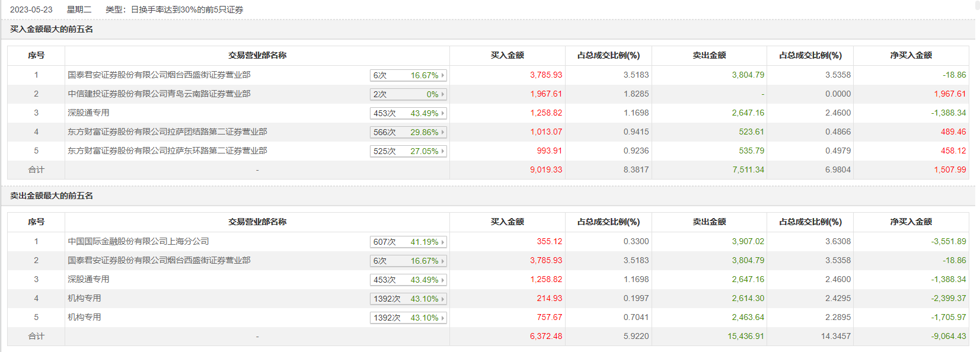Click 国泰君安烟台西盛街证券营业部 in the buy table

[x=159, y=75]
